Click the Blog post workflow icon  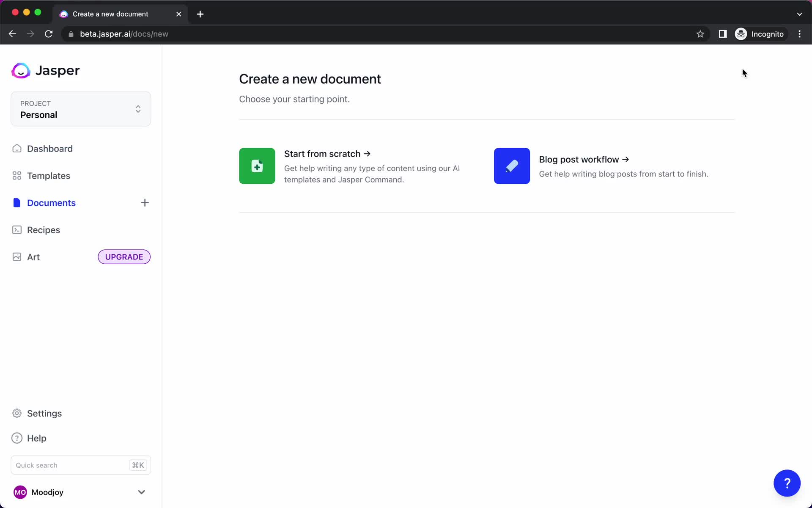512,166
